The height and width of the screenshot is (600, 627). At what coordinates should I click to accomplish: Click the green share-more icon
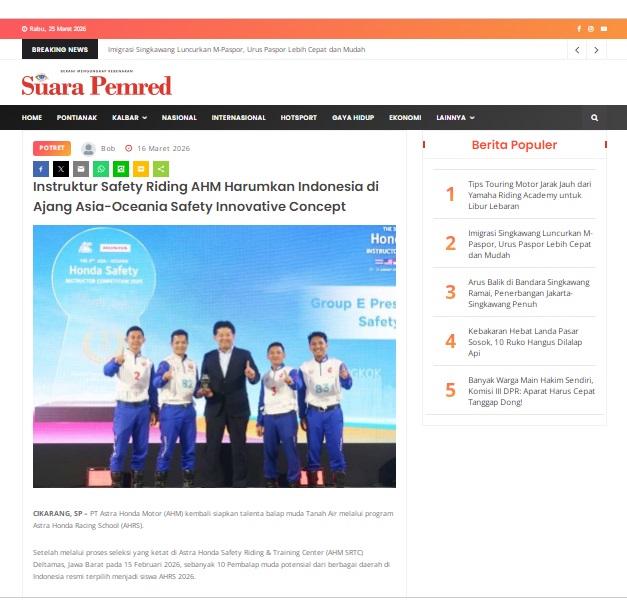click(161, 169)
